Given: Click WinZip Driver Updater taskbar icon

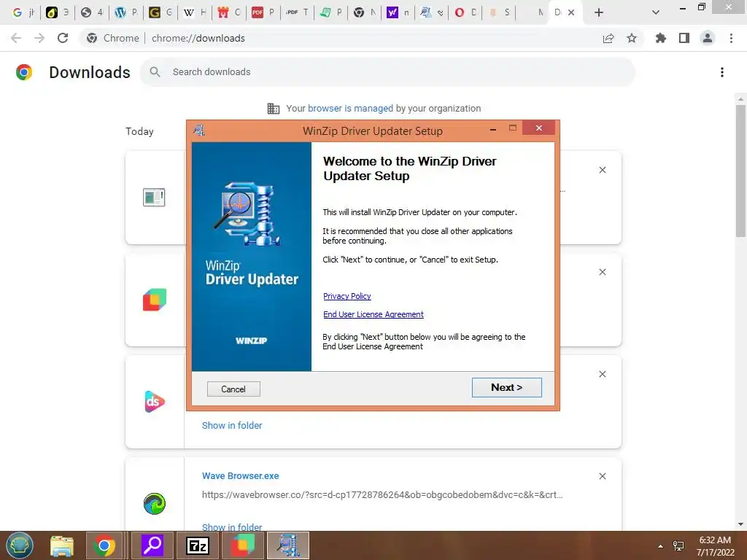Looking at the screenshot, I should pyautogui.click(x=289, y=545).
